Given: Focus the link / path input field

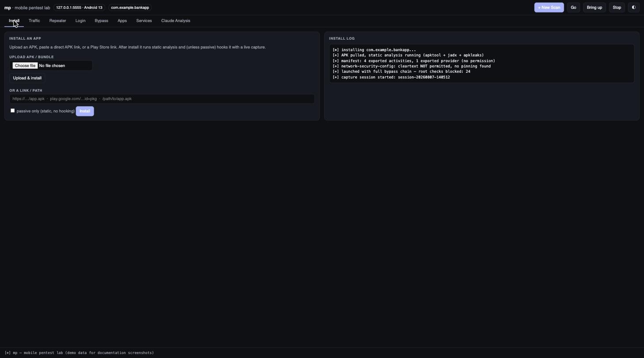Looking at the screenshot, I should 162,99.
